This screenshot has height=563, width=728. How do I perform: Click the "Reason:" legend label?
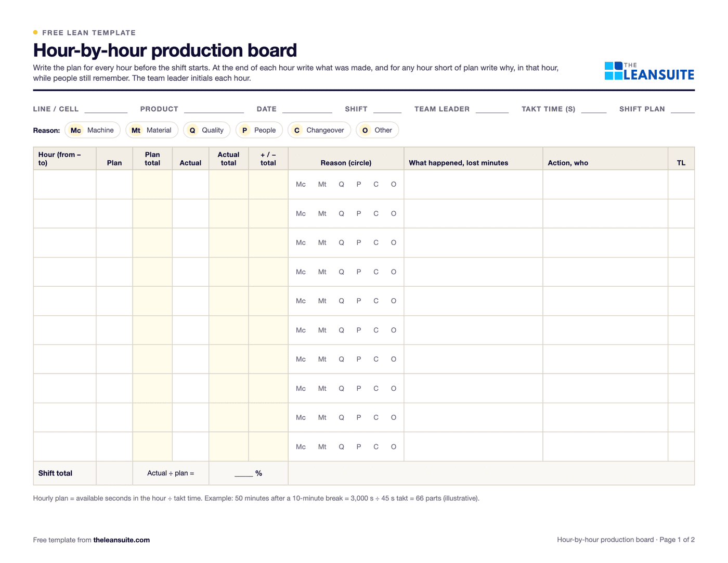pyautogui.click(x=46, y=131)
